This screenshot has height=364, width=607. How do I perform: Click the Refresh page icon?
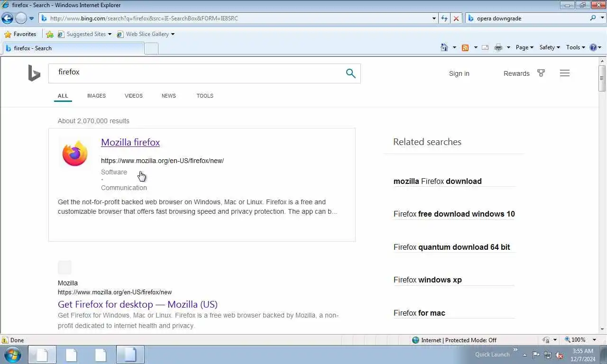[x=444, y=18]
